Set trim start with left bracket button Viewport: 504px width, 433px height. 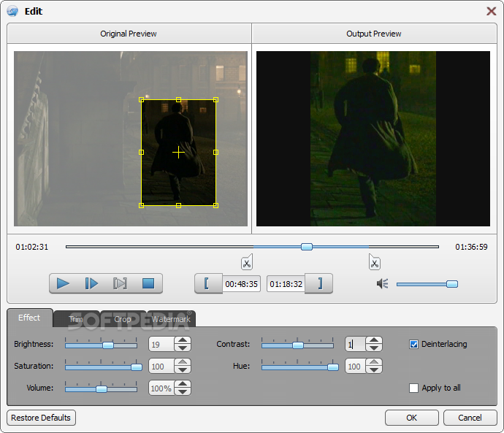click(208, 283)
